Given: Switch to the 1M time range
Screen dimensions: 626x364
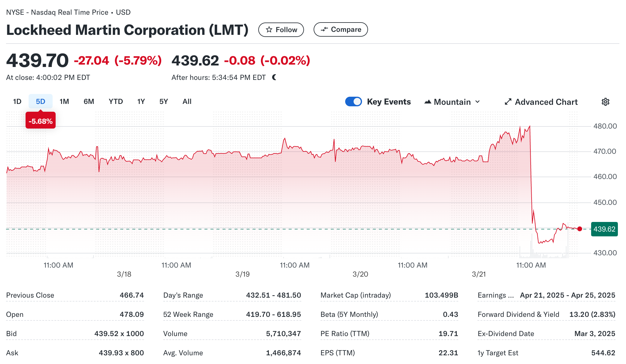Looking at the screenshot, I should (x=64, y=102).
